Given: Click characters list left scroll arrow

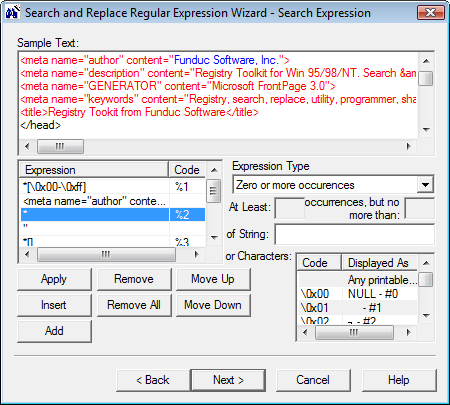Looking at the screenshot, I should tap(305, 332).
